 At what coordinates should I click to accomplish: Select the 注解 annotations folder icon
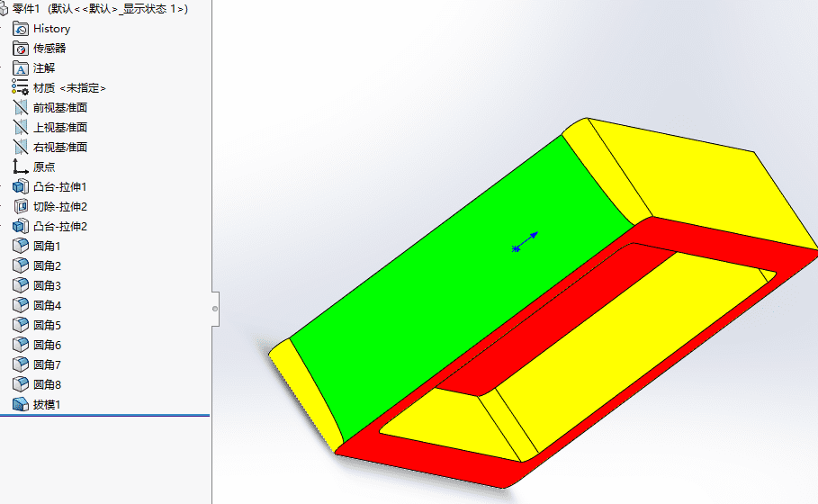click(x=21, y=68)
